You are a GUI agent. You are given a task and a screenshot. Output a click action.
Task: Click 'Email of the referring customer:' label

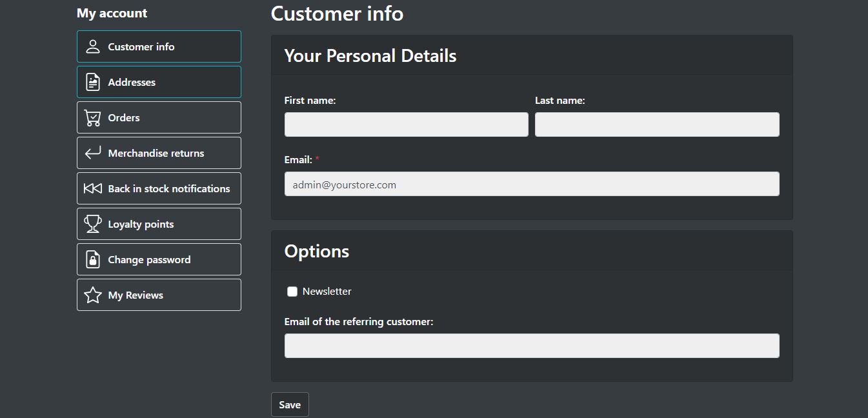[359, 322]
